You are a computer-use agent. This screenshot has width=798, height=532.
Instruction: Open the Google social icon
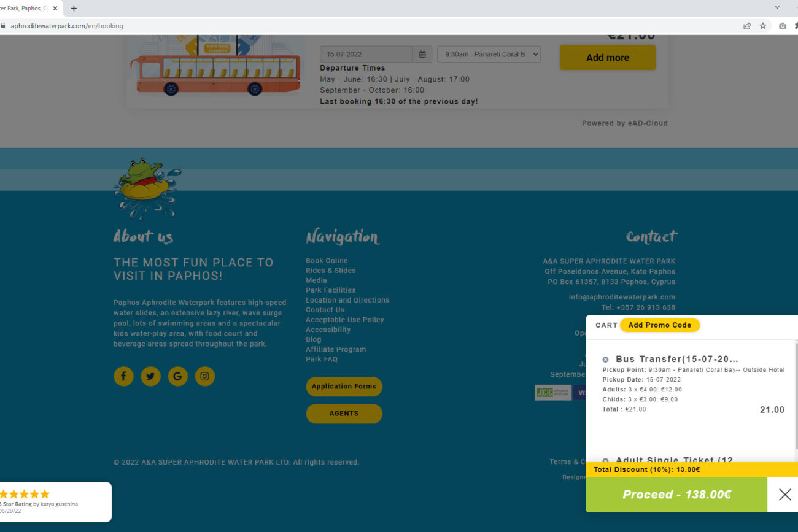click(177, 376)
